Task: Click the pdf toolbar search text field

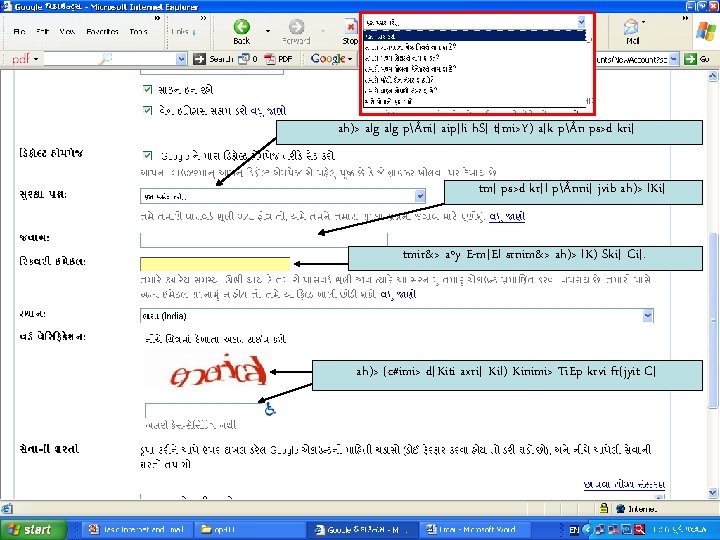Action: click(110, 59)
